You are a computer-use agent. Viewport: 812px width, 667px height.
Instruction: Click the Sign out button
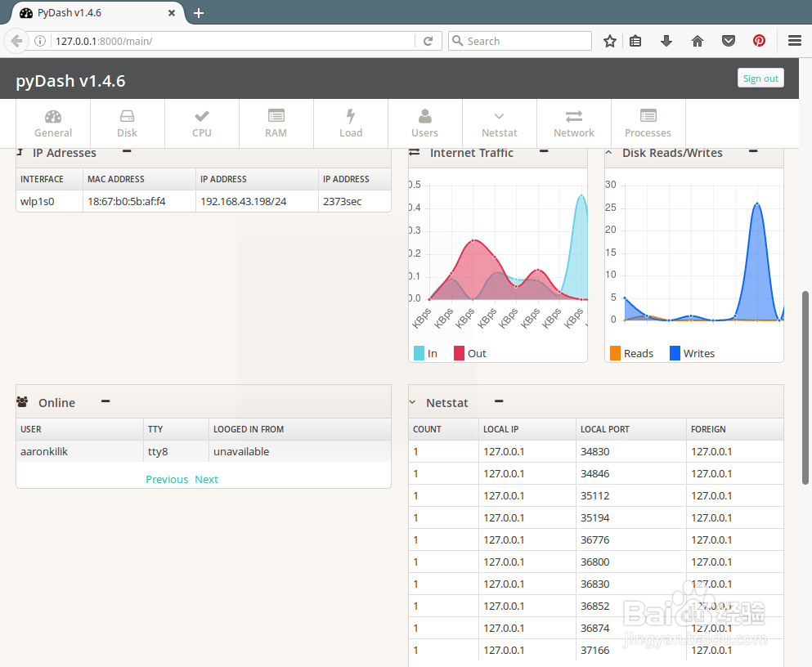click(760, 78)
